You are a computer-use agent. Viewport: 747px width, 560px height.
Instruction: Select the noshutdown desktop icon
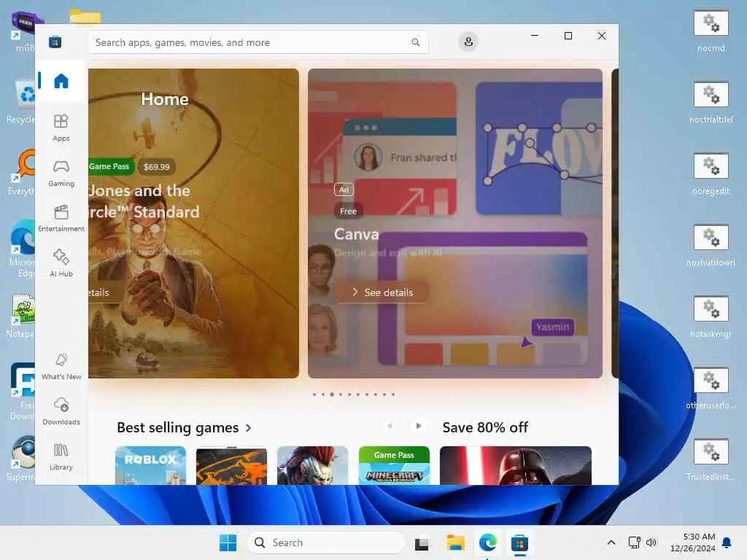click(x=711, y=245)
